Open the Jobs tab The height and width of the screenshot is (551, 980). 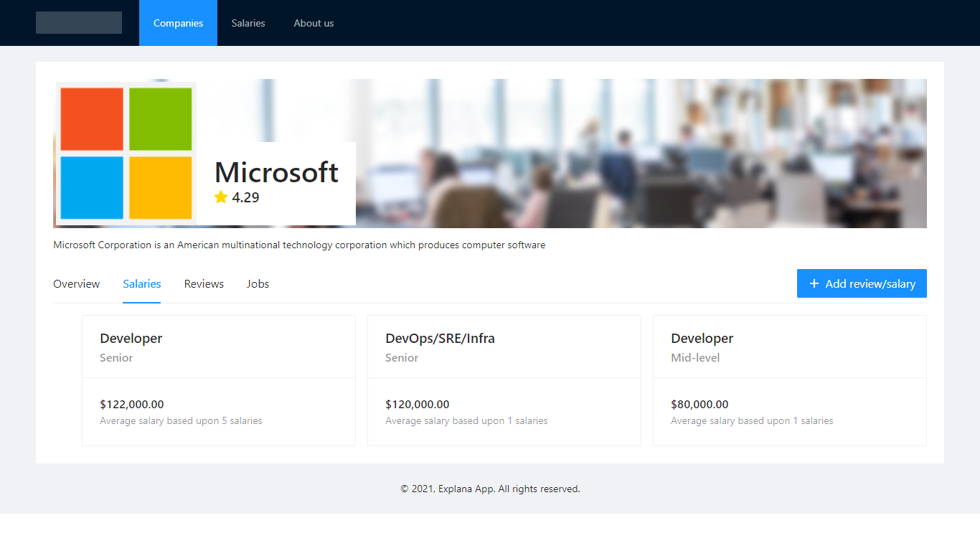[258, 284]
